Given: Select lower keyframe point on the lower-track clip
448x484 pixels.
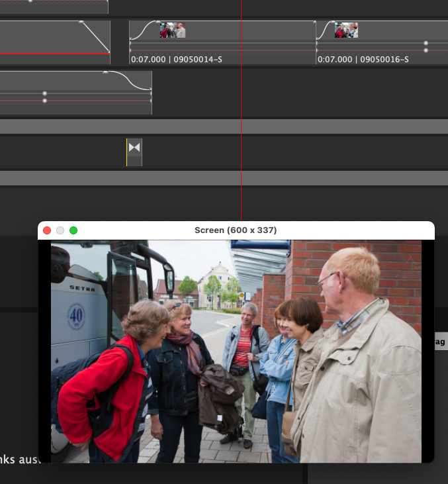Looking at the screenshot, I should (44, 101).
